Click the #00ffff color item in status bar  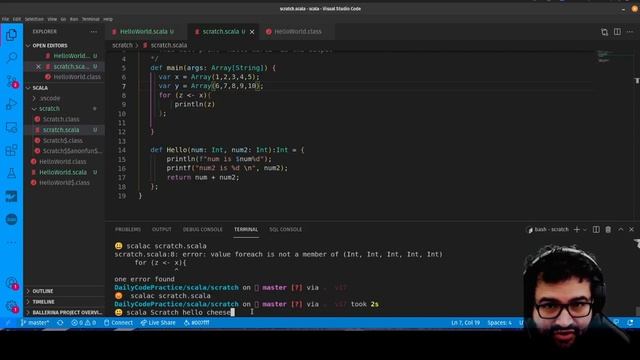(x=196, y=323)
